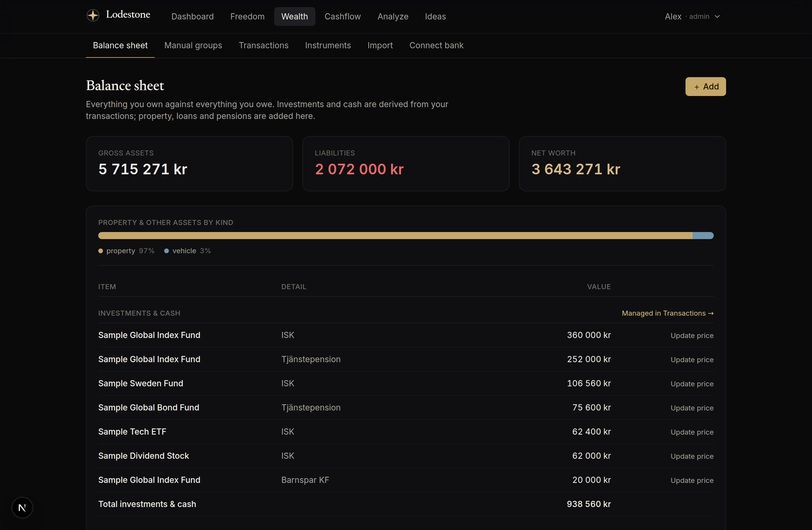
Task: Switch to the Import tab
Action: coord(380,45)
